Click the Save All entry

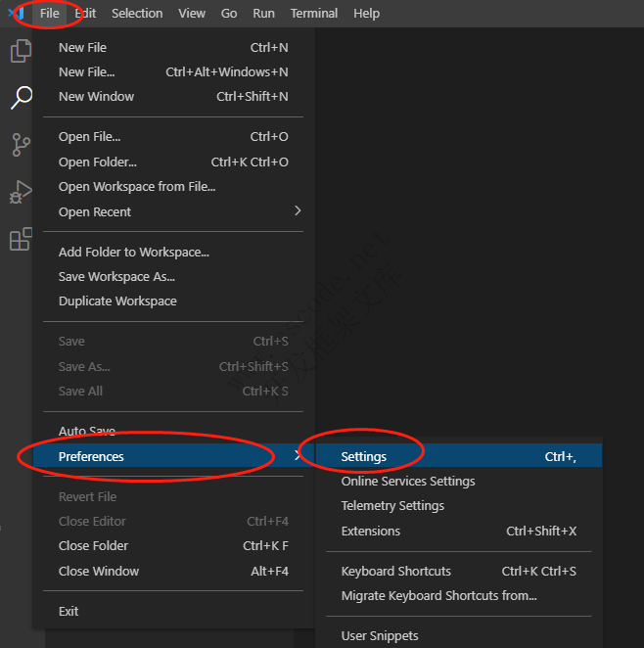(173, 391)
